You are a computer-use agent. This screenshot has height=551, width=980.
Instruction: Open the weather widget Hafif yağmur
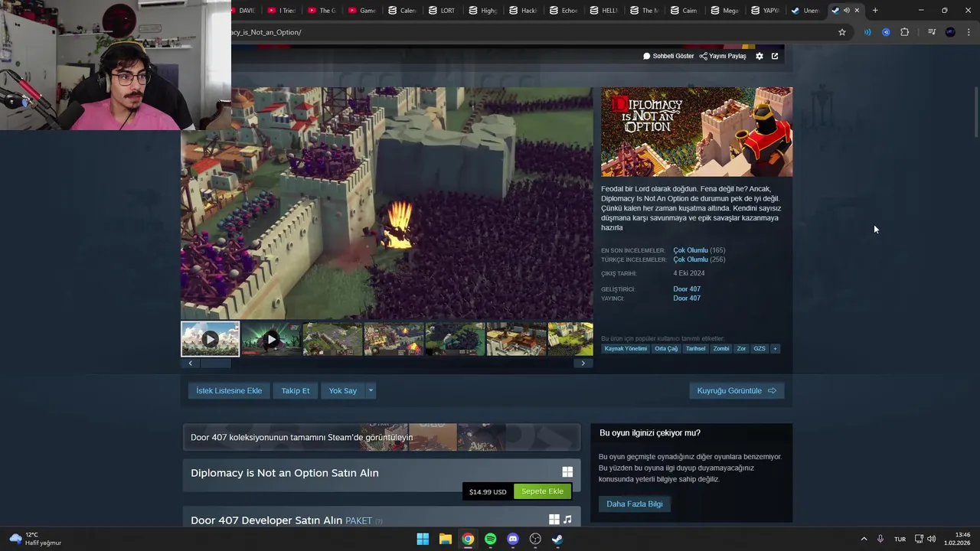[x=35, y=539]
